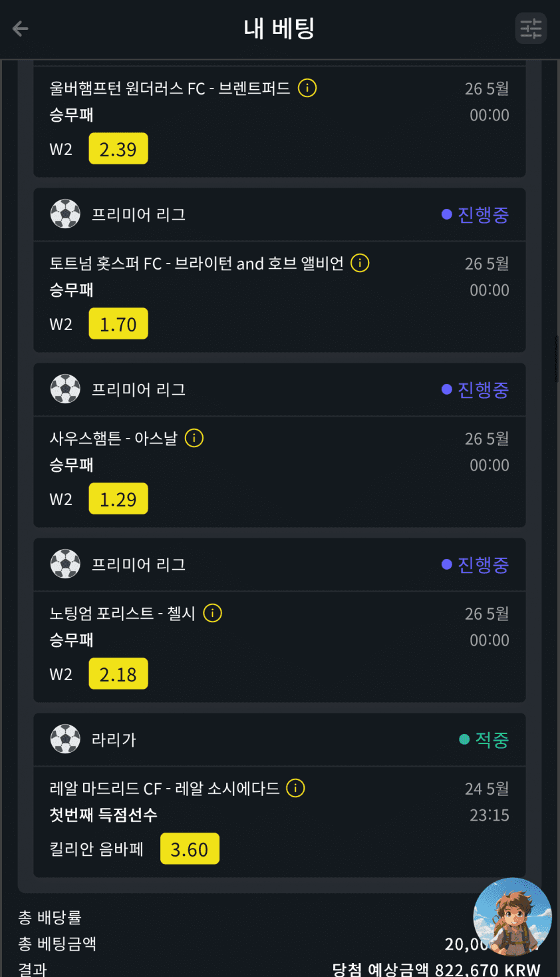The image size is (560, 977).
Task: Tap info icon next to 울버햄프턴 원더러스 match
Action: tap(307, 88)
